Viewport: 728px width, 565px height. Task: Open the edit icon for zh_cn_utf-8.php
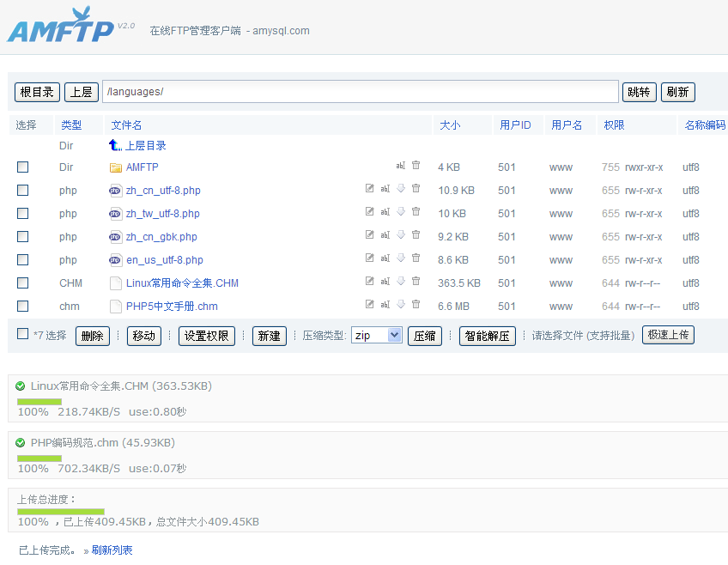coord(371,190)
